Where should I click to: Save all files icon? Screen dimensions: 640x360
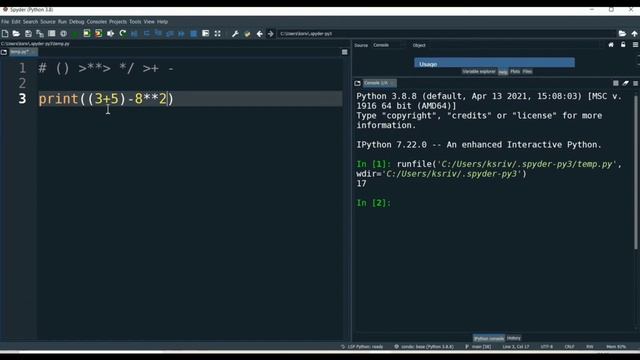tap(40, 34)
